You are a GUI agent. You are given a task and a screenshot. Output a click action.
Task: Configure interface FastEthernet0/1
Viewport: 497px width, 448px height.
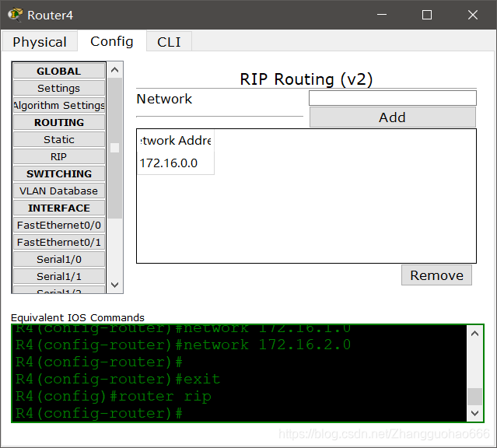click(x=59, y=242)
